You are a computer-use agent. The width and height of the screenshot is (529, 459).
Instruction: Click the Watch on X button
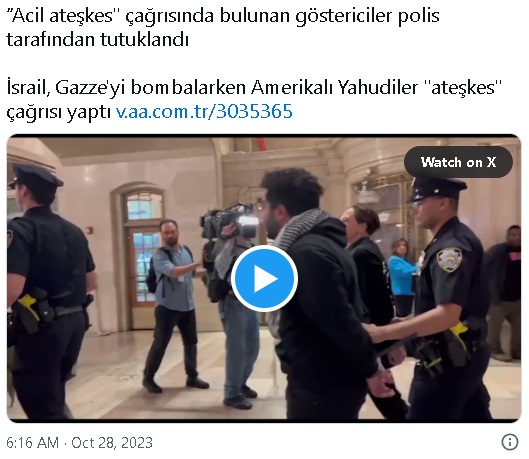(x=458, y=162)
